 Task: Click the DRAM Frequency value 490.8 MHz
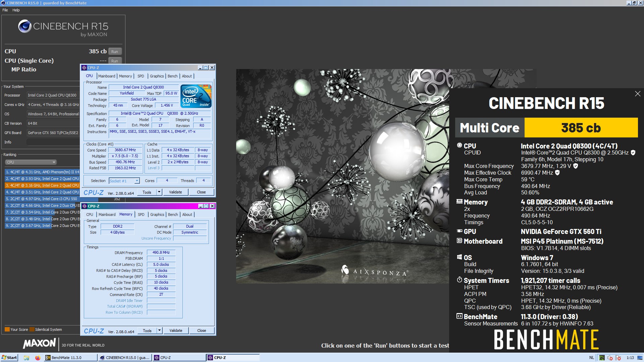[x=161, y=253]
